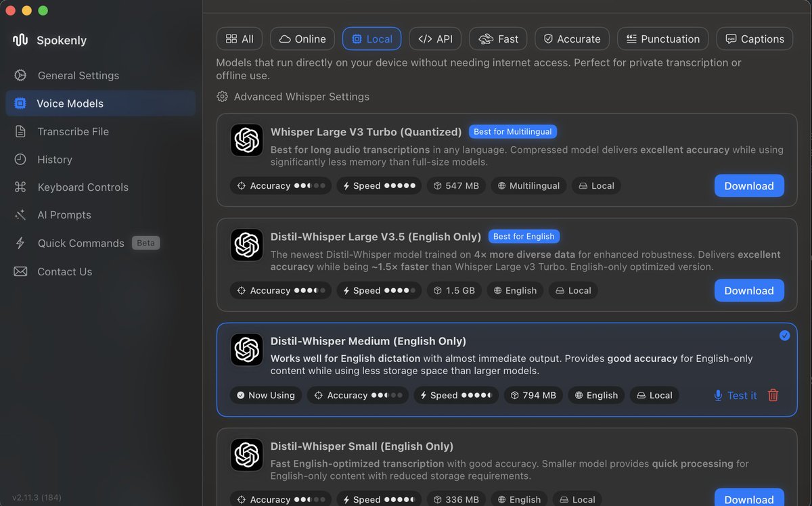This screenshot has width=812, height=506.
Task: Click the selected checkmark on Distil-Whisper Medium
Action: pos(784,335)
